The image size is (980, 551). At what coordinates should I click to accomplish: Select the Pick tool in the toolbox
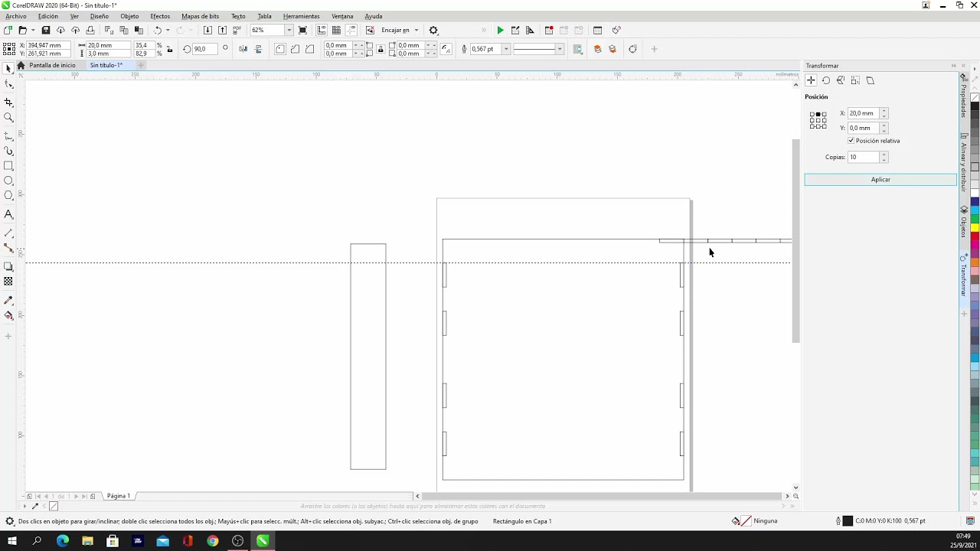click(8, 68)
